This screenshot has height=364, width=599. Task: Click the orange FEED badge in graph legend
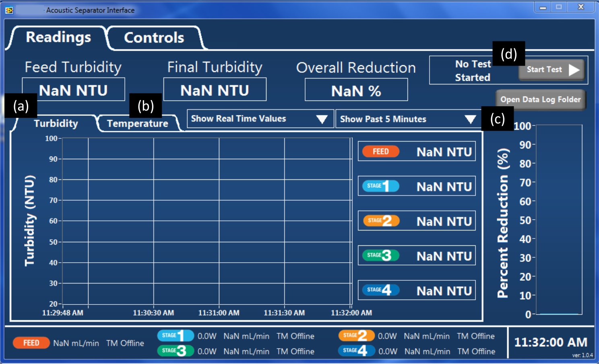point(380,151)
